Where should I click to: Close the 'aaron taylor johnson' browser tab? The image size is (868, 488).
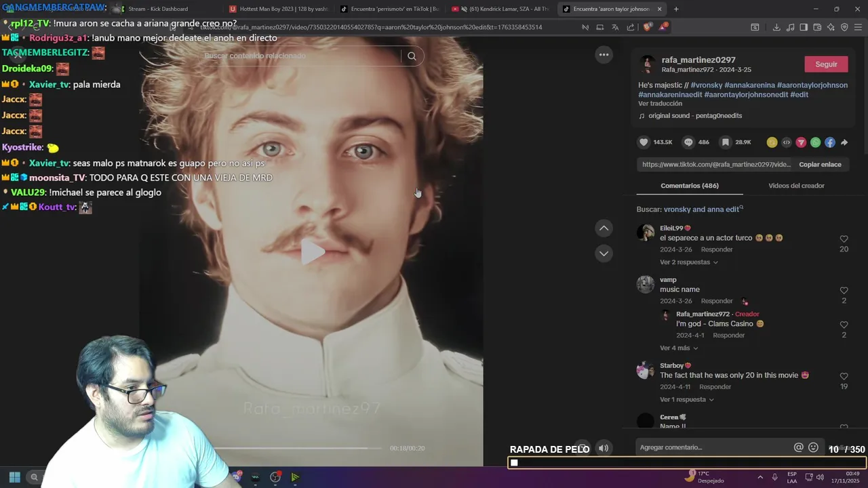click(x=659, y=9)
